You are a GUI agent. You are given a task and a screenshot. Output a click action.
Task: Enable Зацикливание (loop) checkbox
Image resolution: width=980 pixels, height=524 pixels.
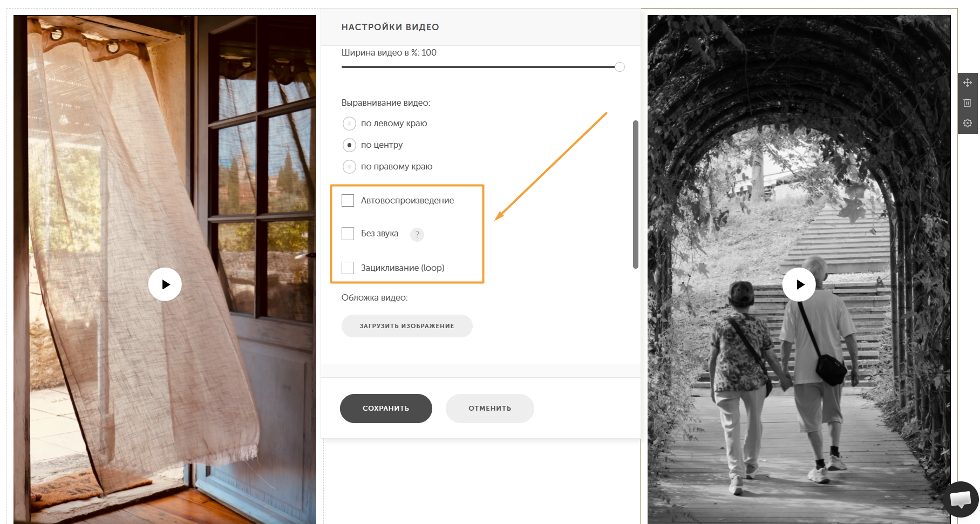(348, 268)
